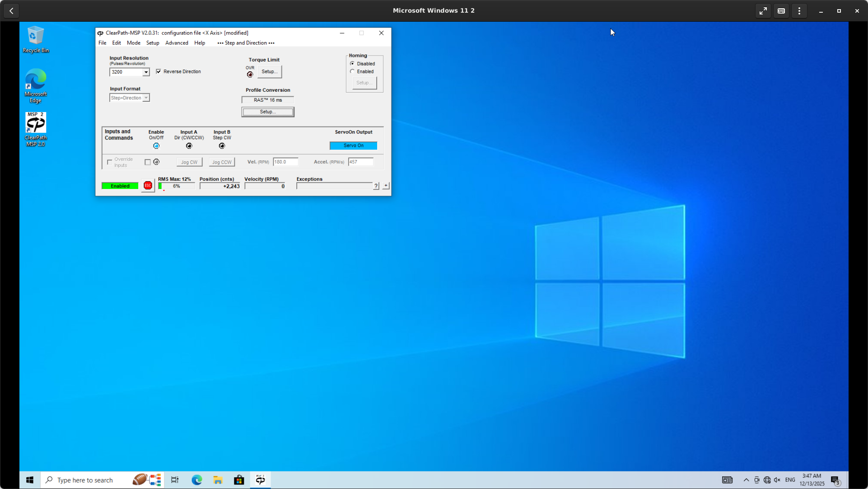Select the Homing Disabled radio button
The image size is (868, 489).
[x=352, y=64]
